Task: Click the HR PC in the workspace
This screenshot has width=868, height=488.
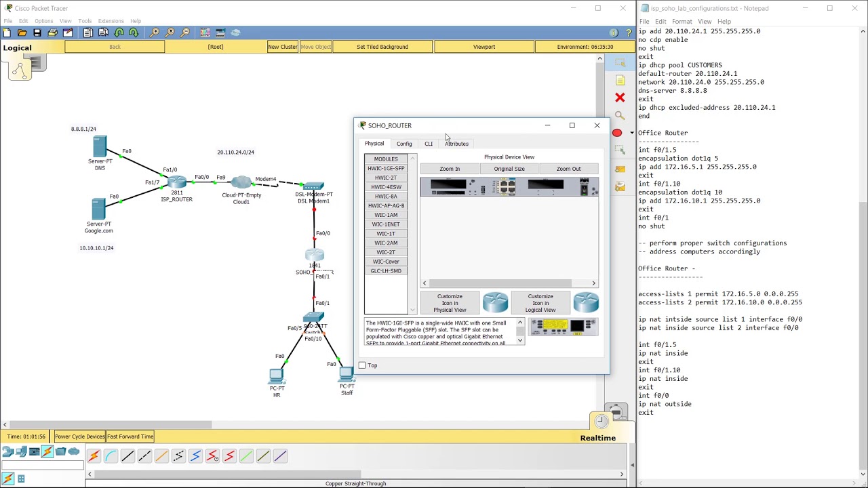Action: [x=277, y=375]
